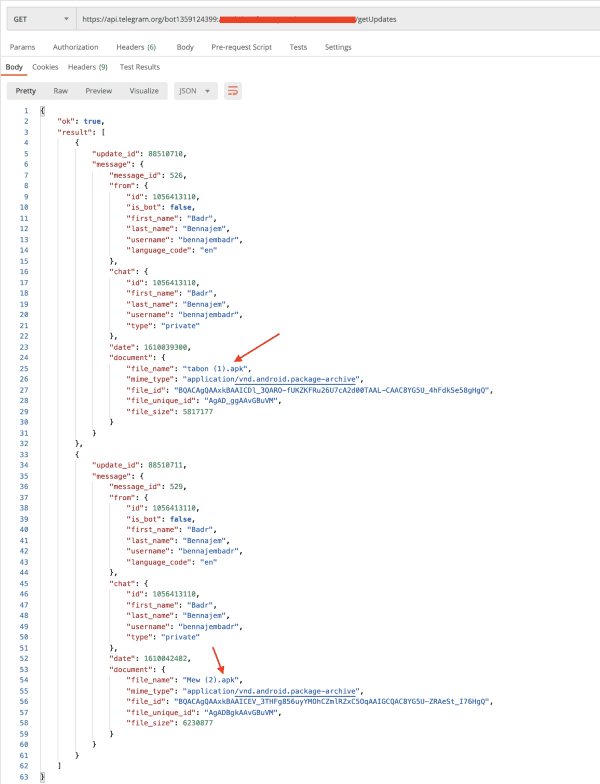Image resolution: width=600 pixels, height=784 pixels.
Task: Select Visualize view mode
Action: coord(144,91)
